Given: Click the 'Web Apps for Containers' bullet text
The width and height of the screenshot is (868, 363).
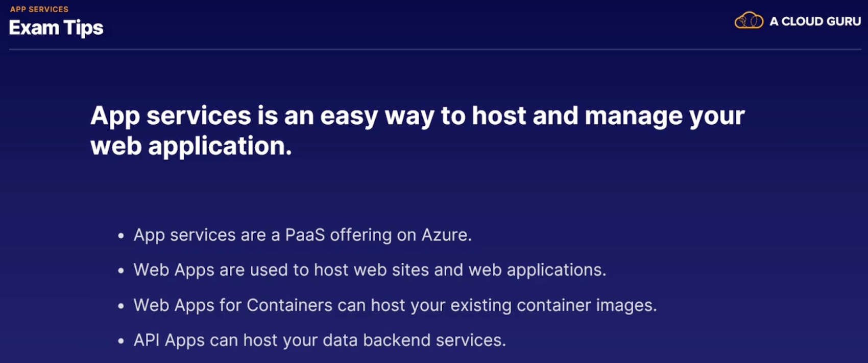Looking at the screenshot, I should 395,305.
